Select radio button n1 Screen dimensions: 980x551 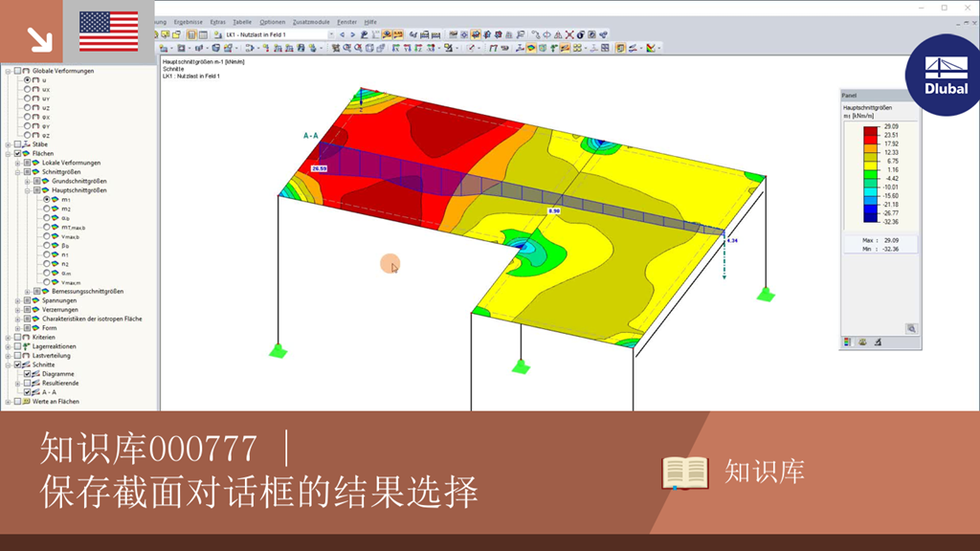click(x=47, y=254)
